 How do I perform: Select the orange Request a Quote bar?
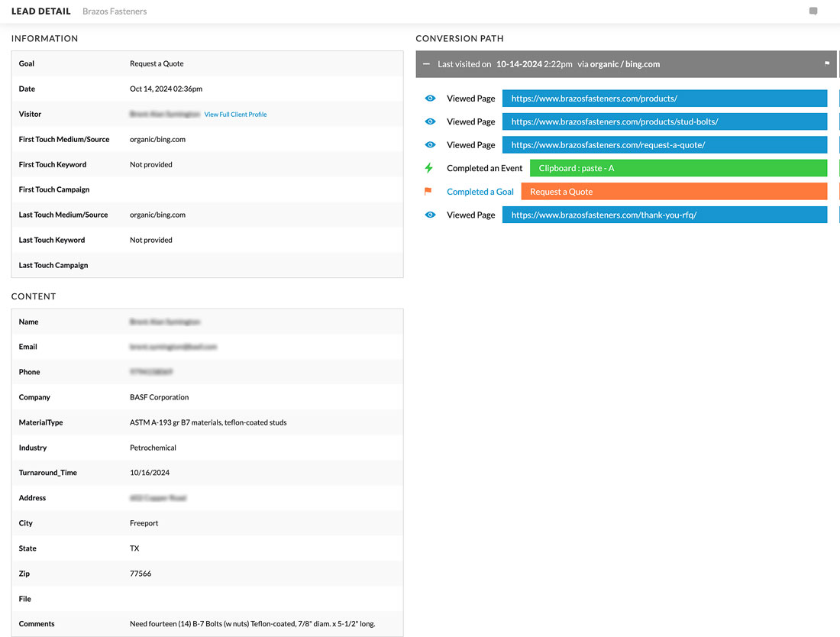[674, 192]
